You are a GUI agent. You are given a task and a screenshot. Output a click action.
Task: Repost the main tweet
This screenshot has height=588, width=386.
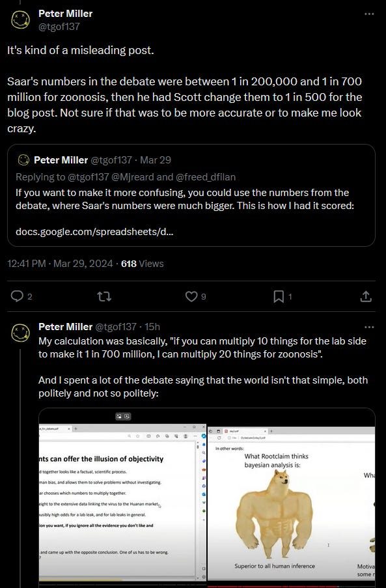(x=104, y=297)
